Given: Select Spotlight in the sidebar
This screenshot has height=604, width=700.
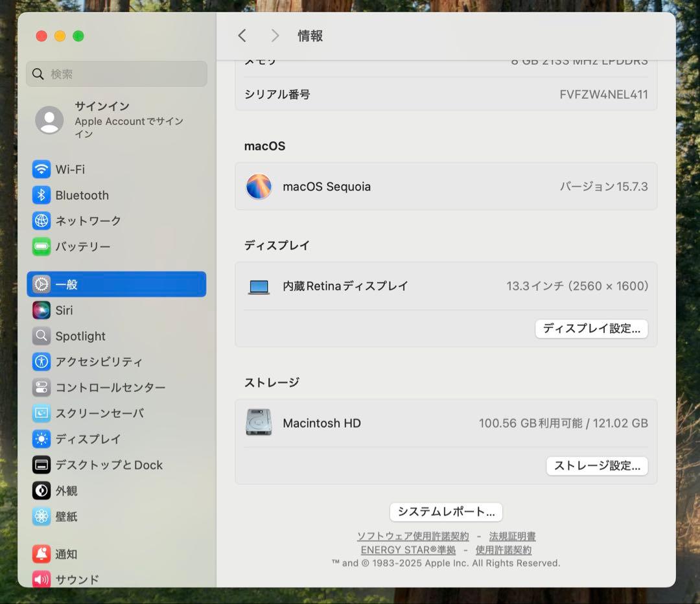Looking at the screenshot, I should [x=79, y=336].
